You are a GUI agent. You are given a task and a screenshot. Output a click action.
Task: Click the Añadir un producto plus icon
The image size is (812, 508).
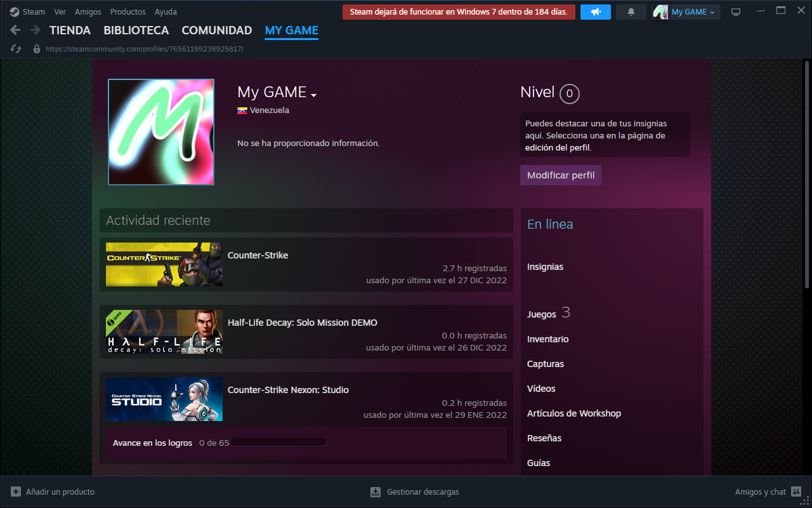16,491
